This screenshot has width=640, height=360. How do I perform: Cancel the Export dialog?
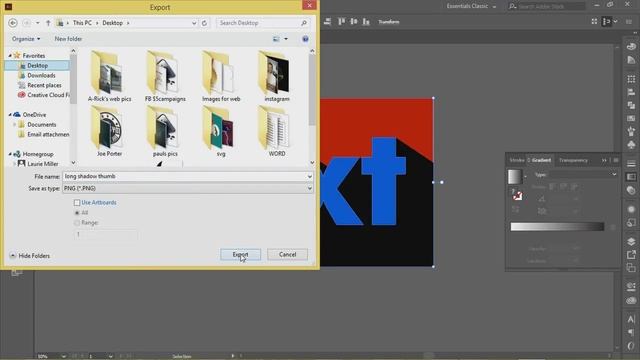point(287,254)
